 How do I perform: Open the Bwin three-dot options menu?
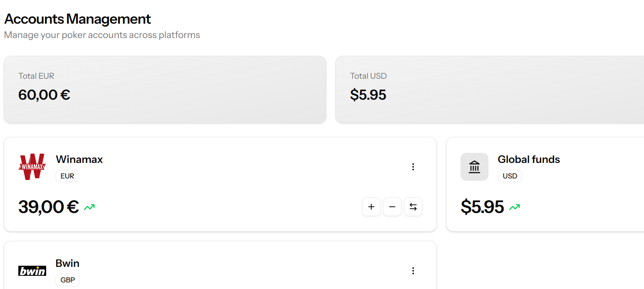click(x=413, y=271)
